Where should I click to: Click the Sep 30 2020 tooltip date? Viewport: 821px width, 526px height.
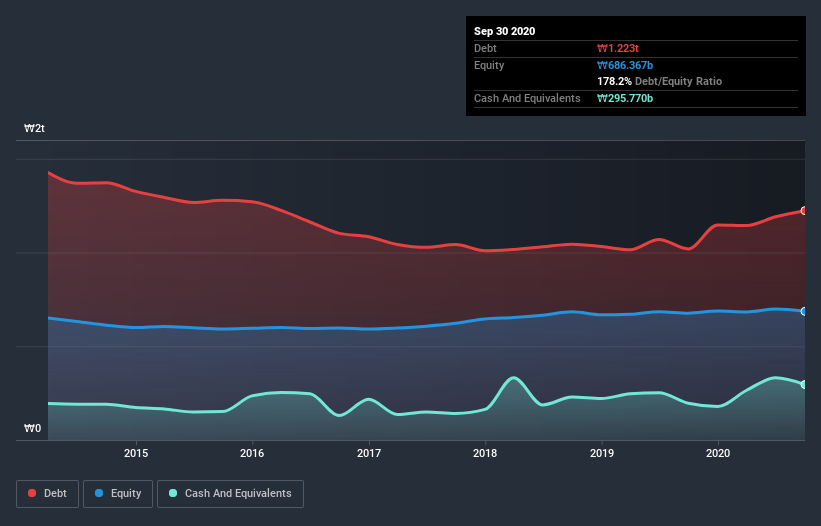[x=505, y=31]
